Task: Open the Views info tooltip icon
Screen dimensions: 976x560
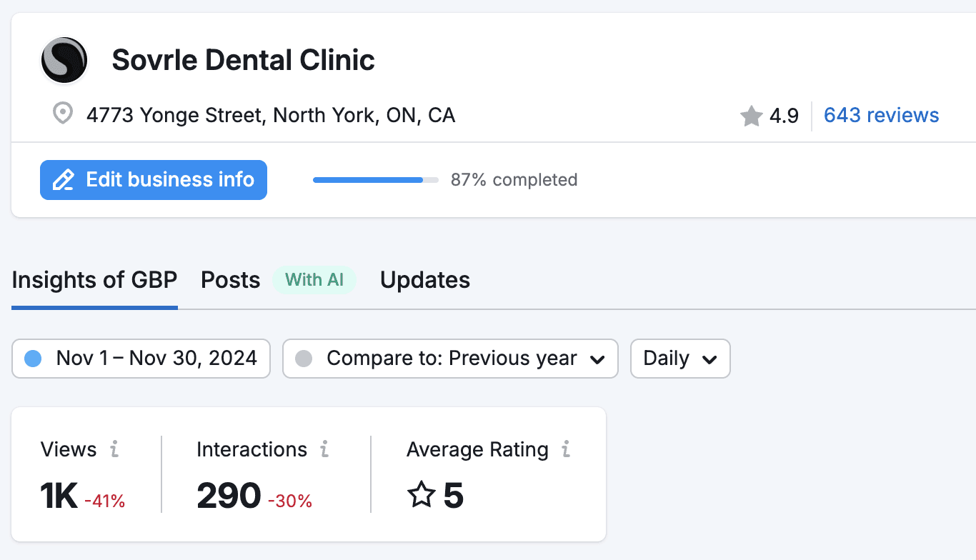Action: (114, 449)
